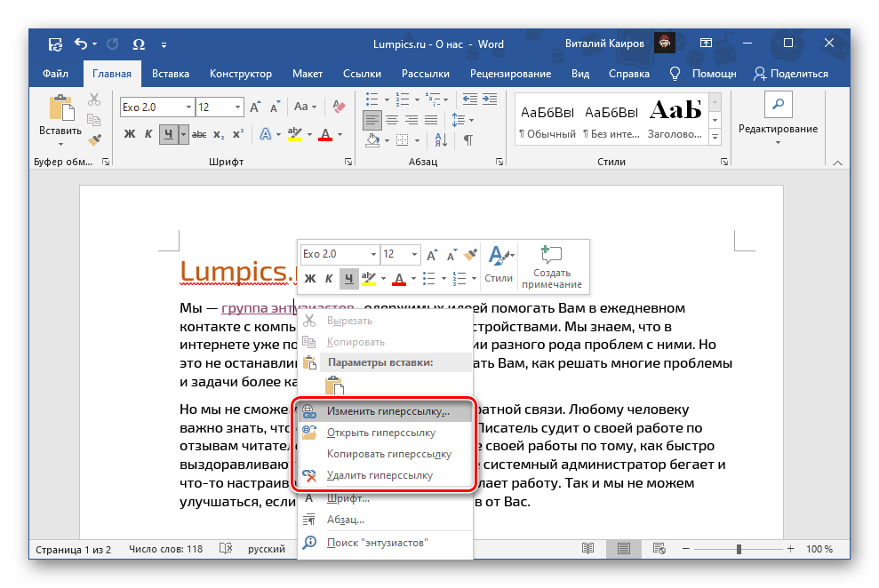Open Абзац... from context menu
This screenshot has height=588, width=879.
click(384, 520)
